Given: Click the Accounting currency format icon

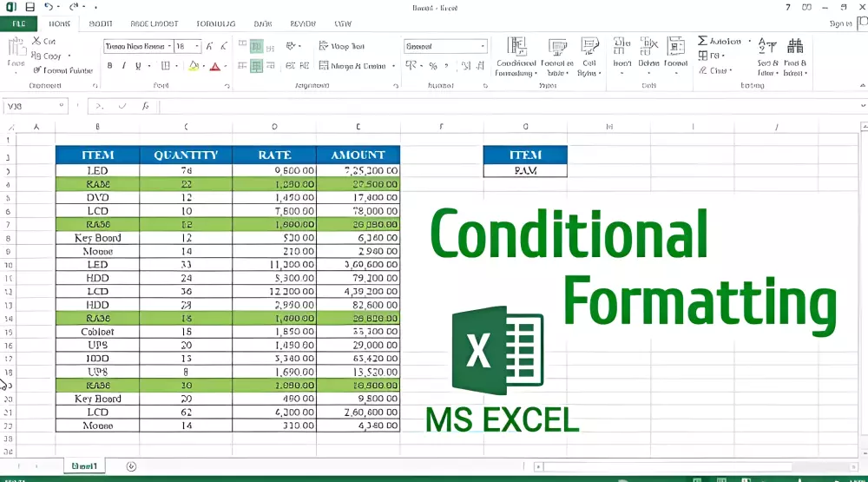Looking at the screenshot, I should click(x=411, y=66).
